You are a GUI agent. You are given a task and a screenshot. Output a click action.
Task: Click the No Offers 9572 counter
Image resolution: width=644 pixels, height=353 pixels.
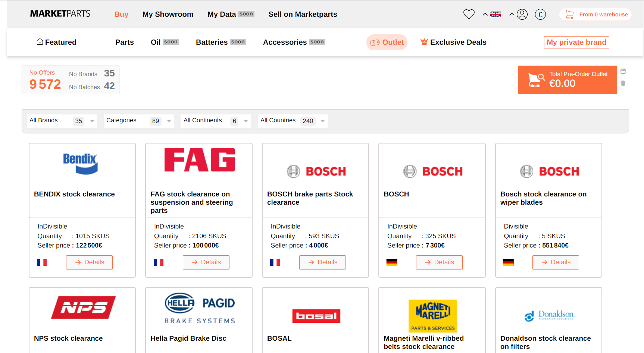(45, 80)
